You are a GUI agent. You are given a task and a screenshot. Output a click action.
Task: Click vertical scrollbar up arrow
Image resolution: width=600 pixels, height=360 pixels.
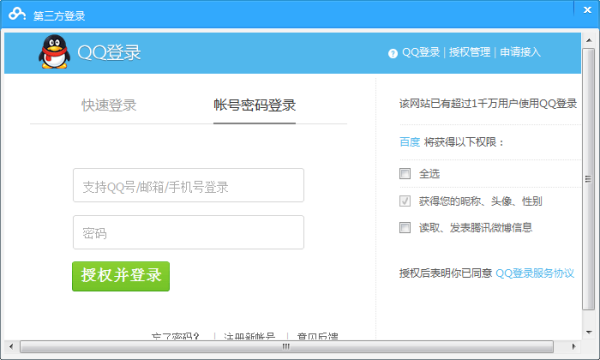[x=589, y=40]
